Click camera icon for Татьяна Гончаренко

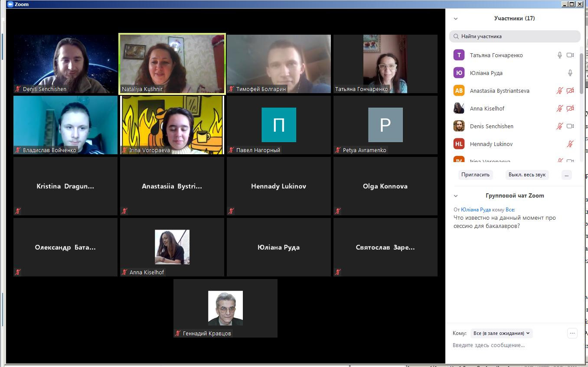pos(570,55)
